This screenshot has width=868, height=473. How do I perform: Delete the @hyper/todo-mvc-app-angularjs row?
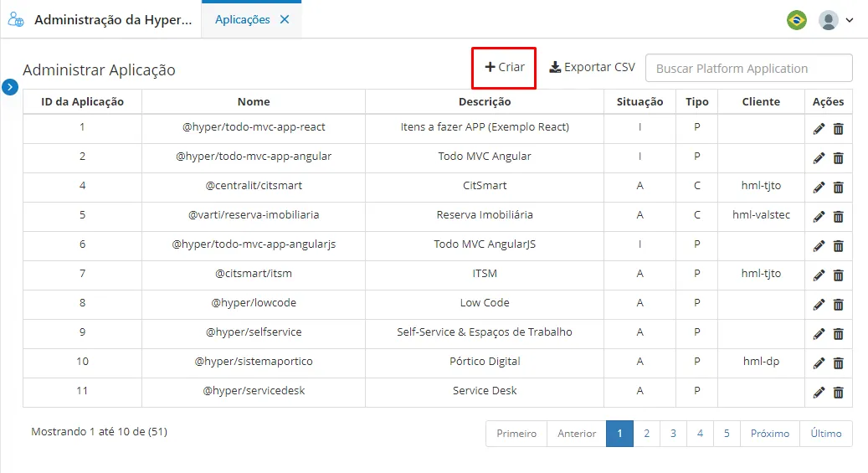click(838, 246)
